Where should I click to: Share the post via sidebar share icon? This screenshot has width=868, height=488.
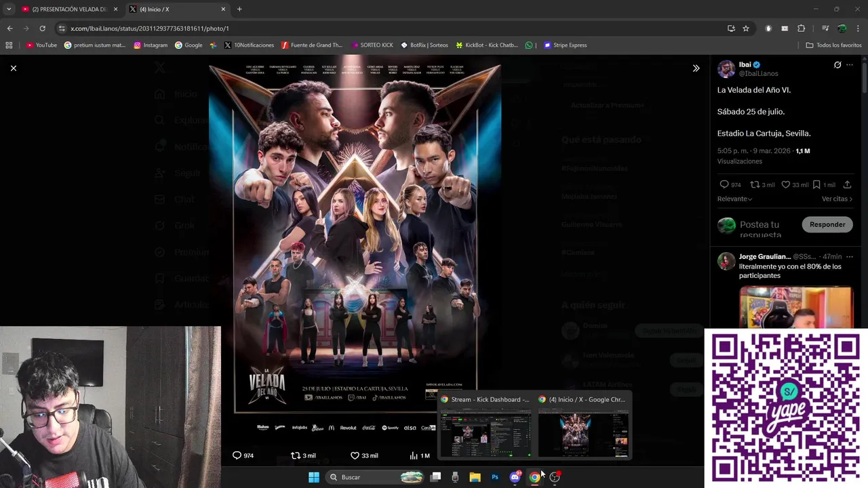point(847,184)
